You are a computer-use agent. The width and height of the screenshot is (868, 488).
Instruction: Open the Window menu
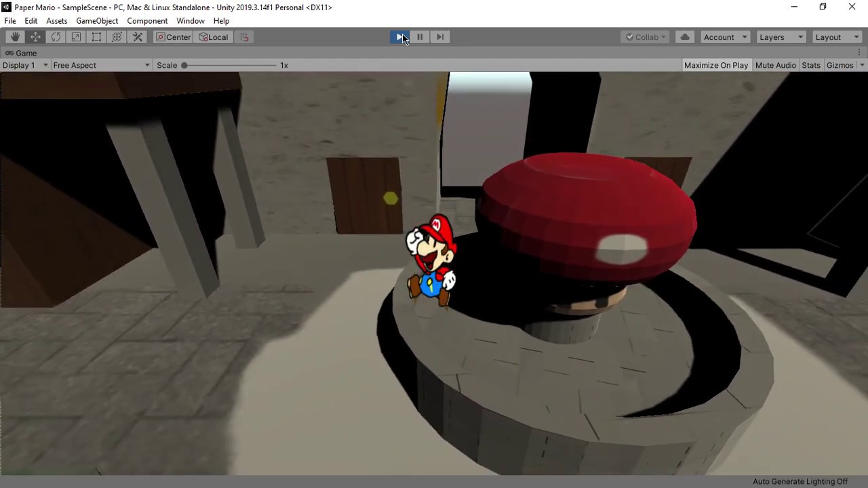[191, 21]
